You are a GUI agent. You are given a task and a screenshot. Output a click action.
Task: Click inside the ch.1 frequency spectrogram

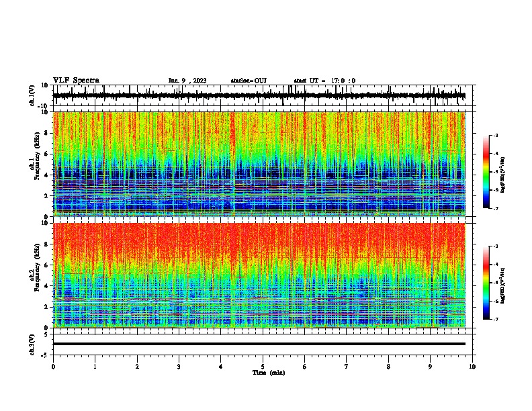(259, 164)
